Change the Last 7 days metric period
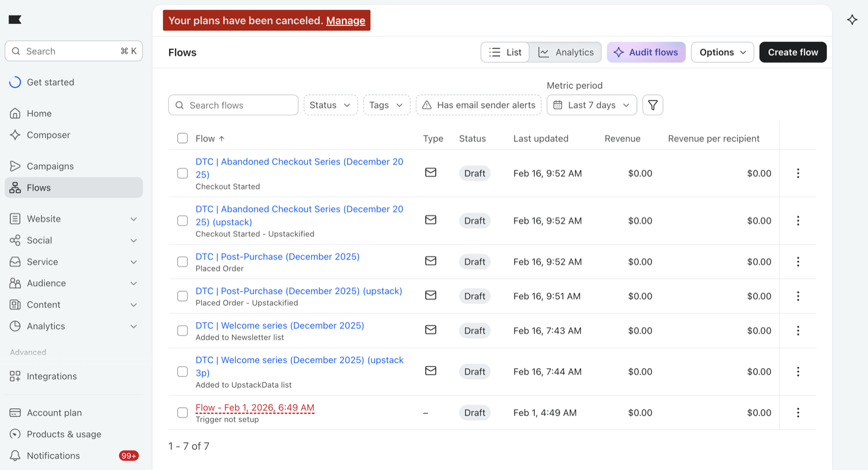 tap(591, 105)
